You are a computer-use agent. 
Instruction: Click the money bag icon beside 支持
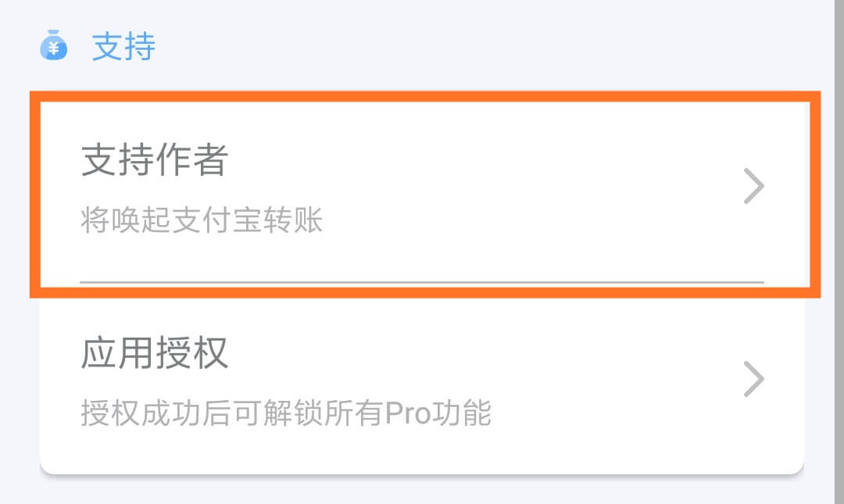[53, 45]
